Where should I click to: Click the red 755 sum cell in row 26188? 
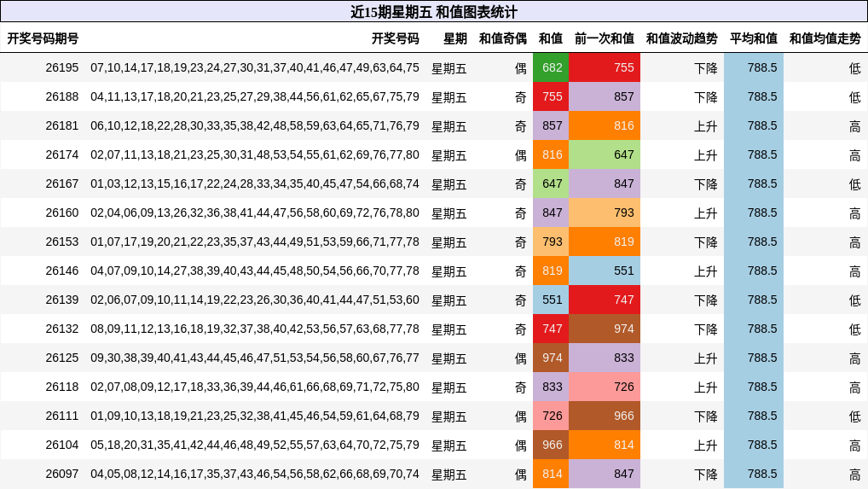(551, 97)
